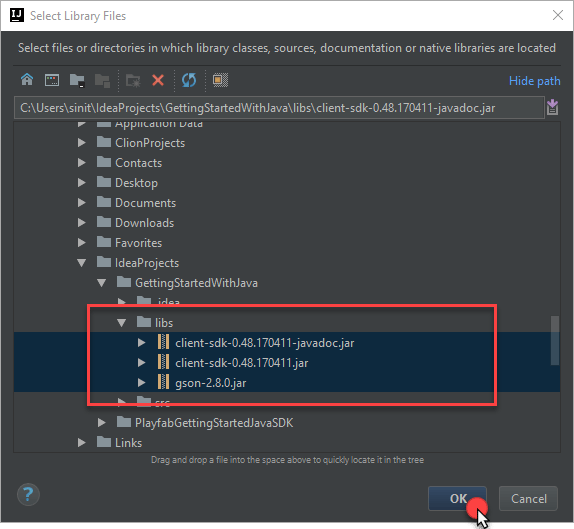
Task: Click the IntelliJ IJ logo icon
Action: (x=16, y=15)
